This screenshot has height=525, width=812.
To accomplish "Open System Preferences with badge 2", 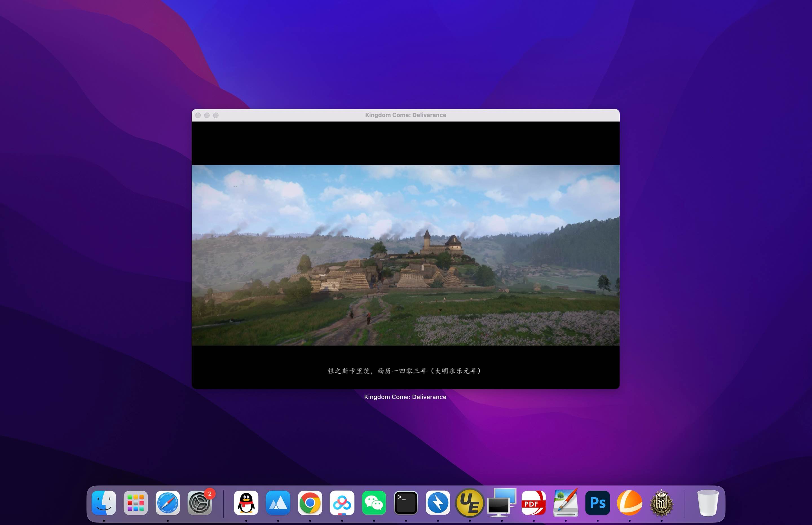I will click(x=200, y=502).
